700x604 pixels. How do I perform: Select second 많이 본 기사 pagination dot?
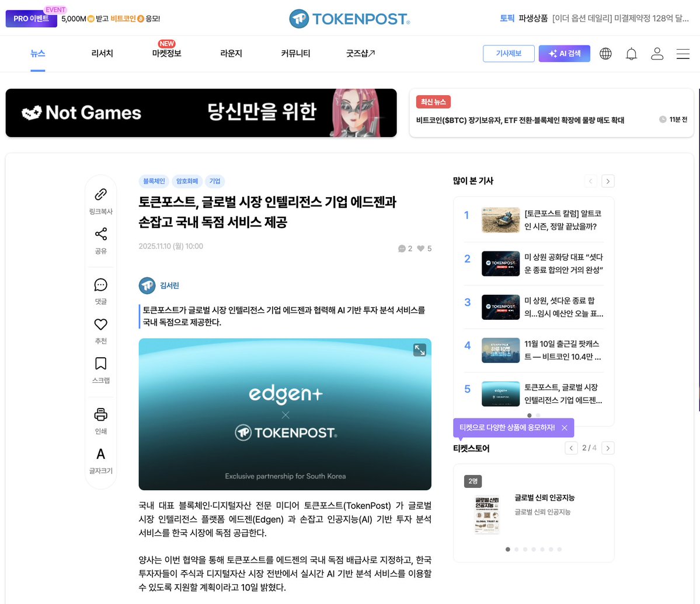click(x=538, y=416)
